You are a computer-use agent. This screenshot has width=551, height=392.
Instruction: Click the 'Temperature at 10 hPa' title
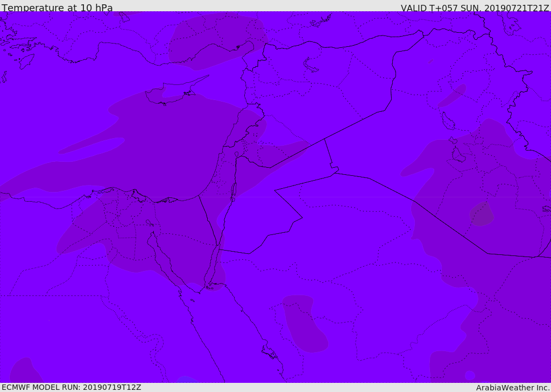pos(57,8)
